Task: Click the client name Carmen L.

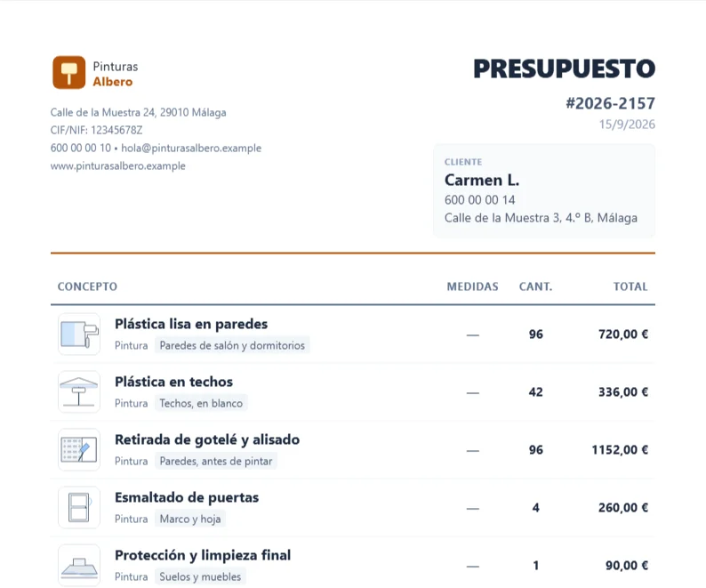Action: tap(482, 181)
